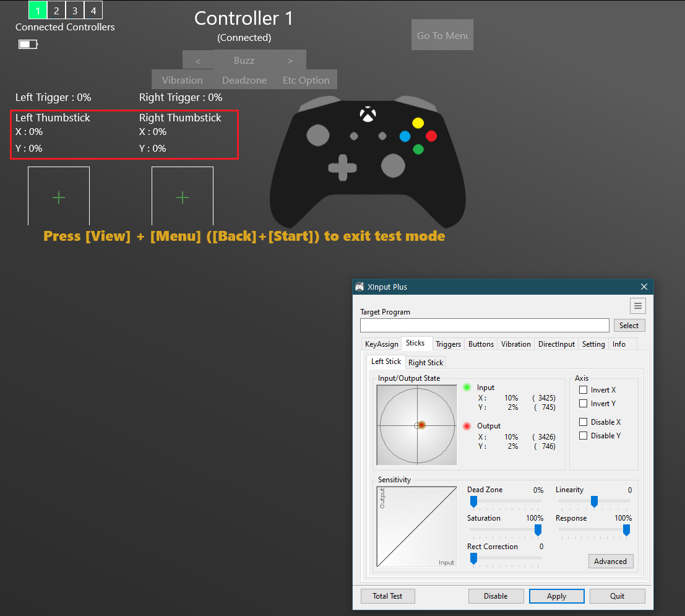The image size is (685, 616).
Task: Click the Buzz button
Action: tap(244, 60)
